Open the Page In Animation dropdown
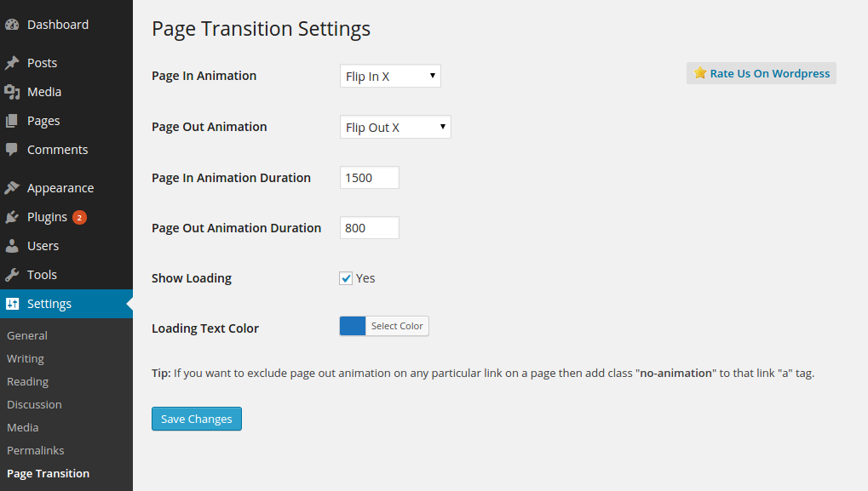Image resolution: width=868 pixels, height=491 pixels. pos(390,76)
